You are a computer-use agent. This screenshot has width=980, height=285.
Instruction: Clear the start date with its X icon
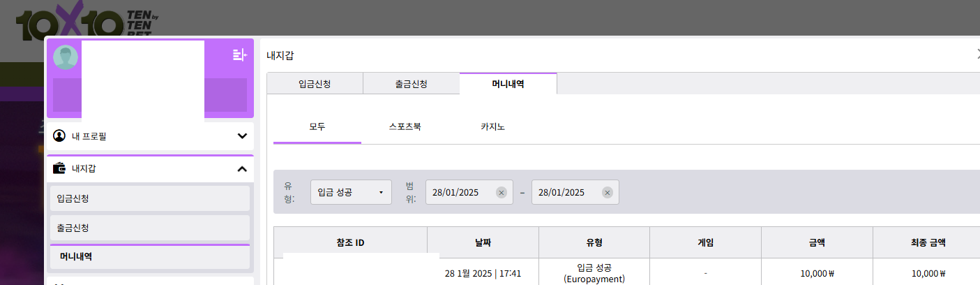501,193
